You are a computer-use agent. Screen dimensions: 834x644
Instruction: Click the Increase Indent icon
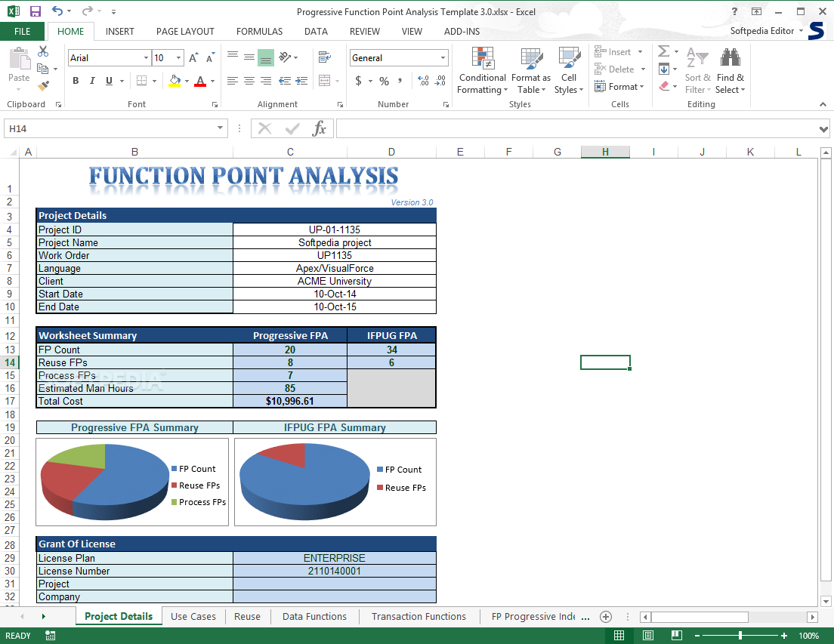301,81
